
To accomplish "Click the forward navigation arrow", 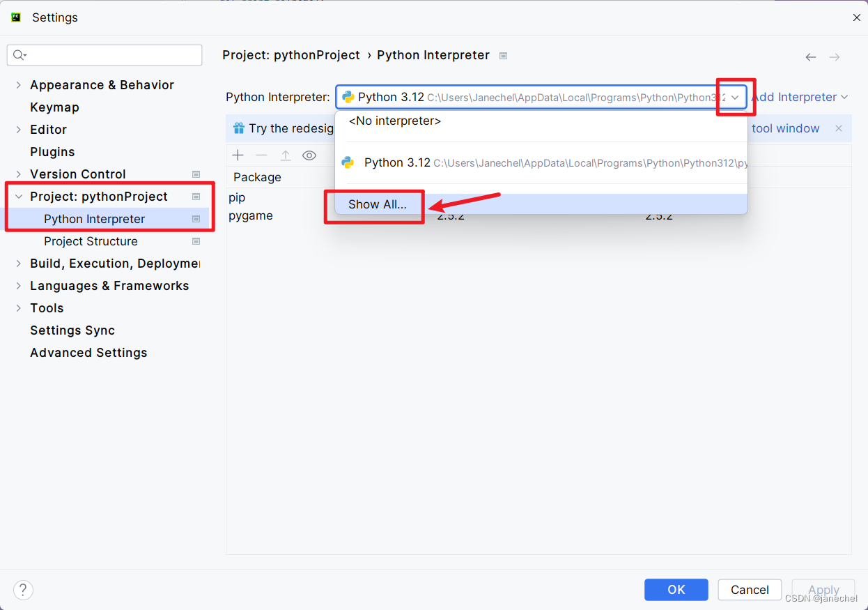I will [835, 57].
